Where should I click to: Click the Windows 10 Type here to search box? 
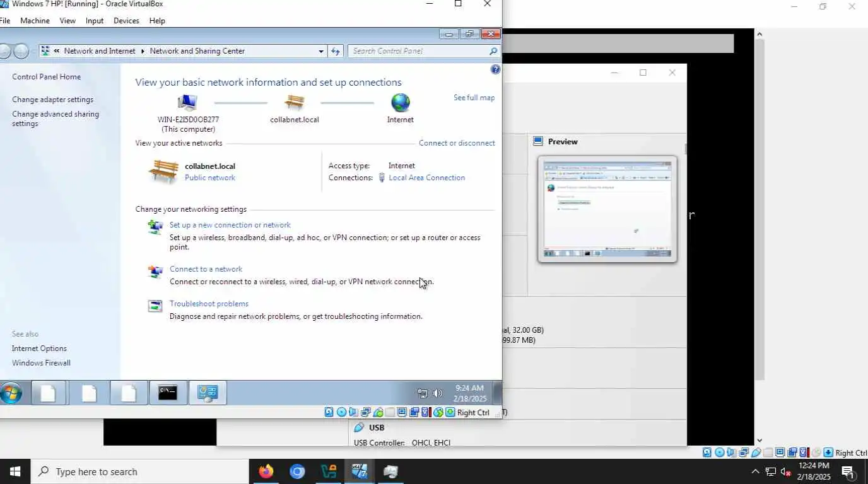[x=140, y=471]
